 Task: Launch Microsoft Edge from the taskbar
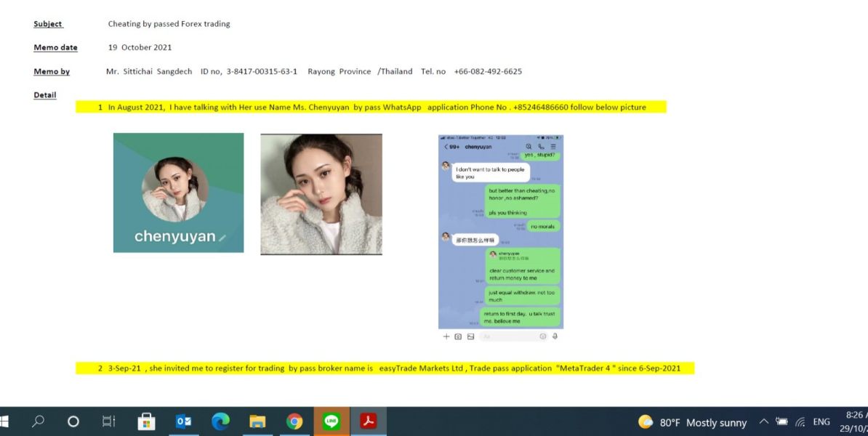(x=220, y=421)
